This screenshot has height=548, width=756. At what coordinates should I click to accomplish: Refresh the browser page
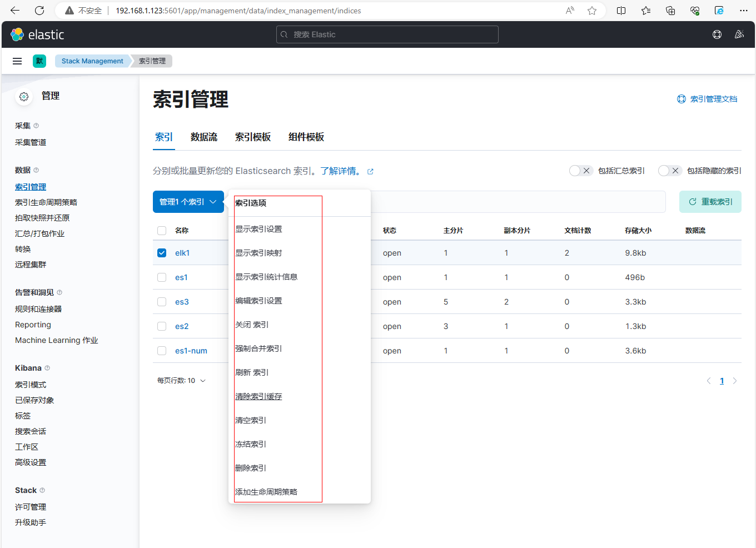pos(39,11)
